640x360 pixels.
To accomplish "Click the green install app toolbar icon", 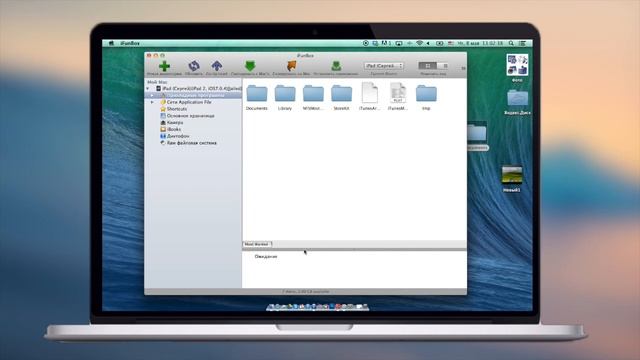I will 336,66.
